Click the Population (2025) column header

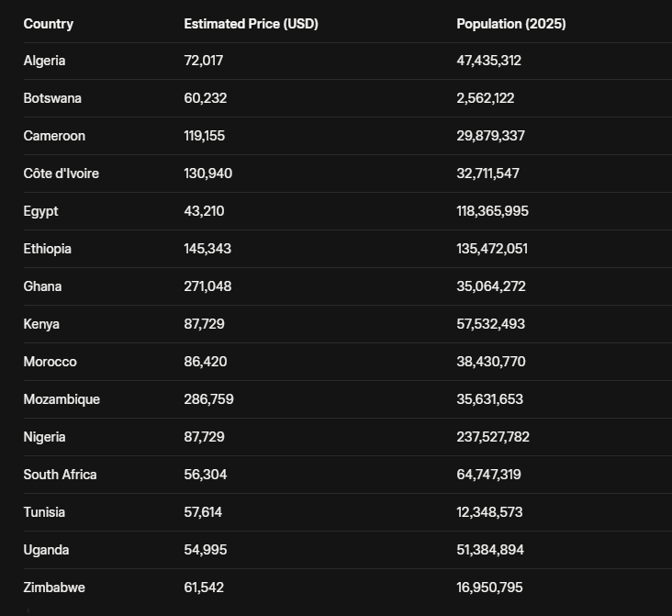point(510,24)
